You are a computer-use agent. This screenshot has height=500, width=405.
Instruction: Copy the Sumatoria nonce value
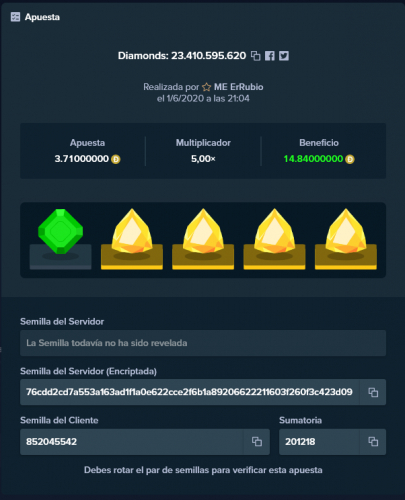(x=373, y=442)
